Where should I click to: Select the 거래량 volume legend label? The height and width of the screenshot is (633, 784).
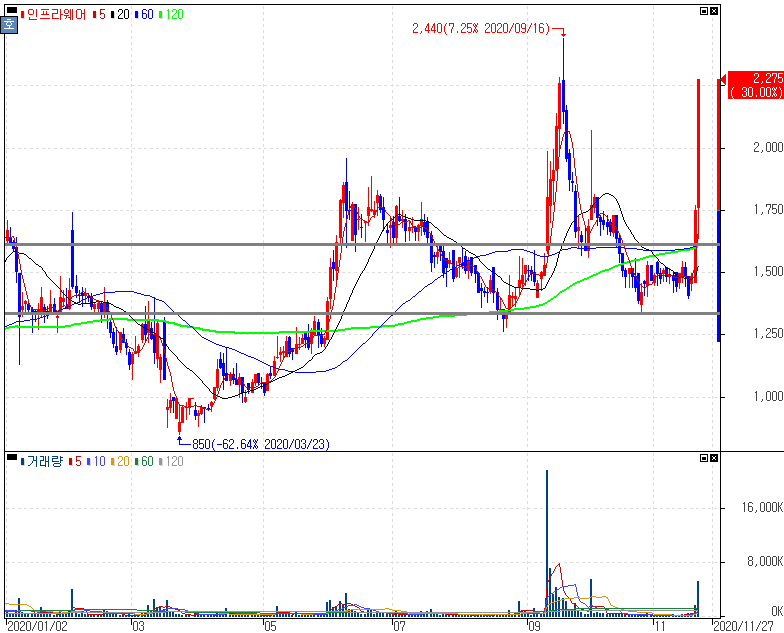tap(42, 461)
